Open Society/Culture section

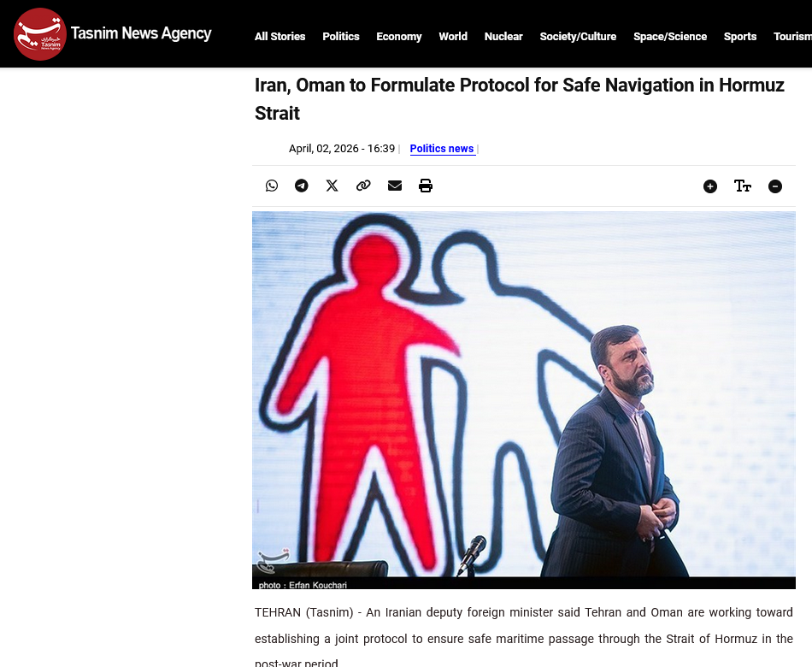(x=578, y=36)
